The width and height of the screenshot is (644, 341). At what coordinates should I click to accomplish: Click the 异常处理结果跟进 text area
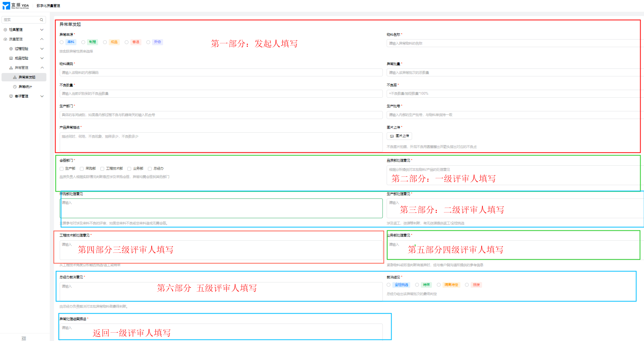pyautogui.click(x=221, y=331)
